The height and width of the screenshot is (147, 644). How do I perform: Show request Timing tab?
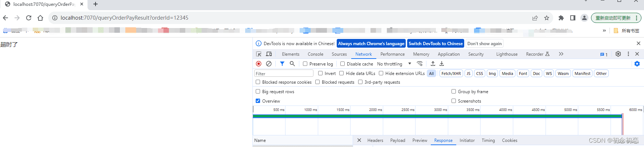488,140
